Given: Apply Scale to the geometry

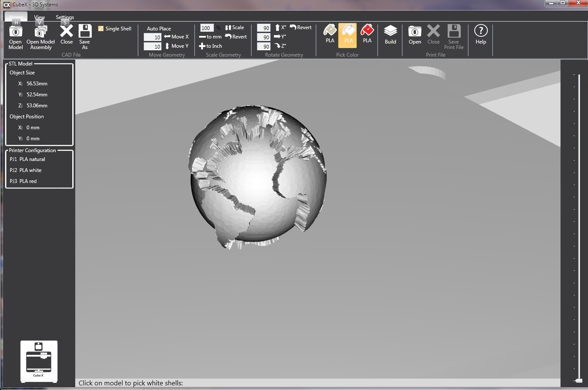Looking at the screenshot, I should tap(235, 27).
